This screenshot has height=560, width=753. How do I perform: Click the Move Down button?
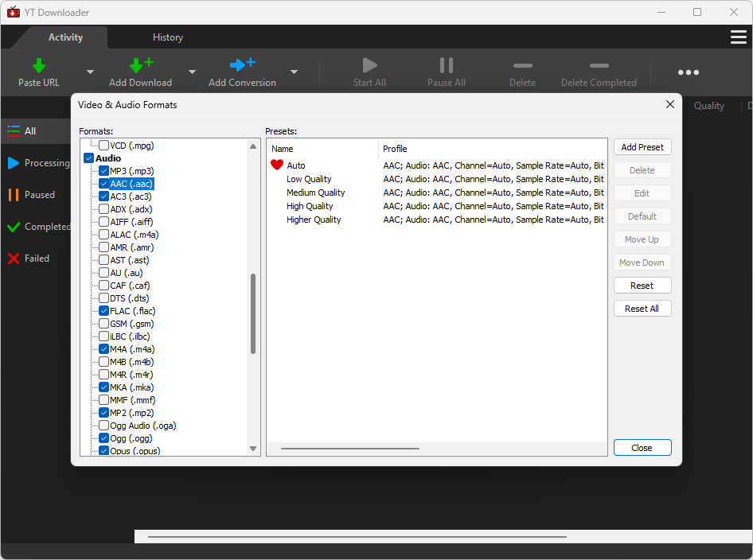click(x=642, y=262)
